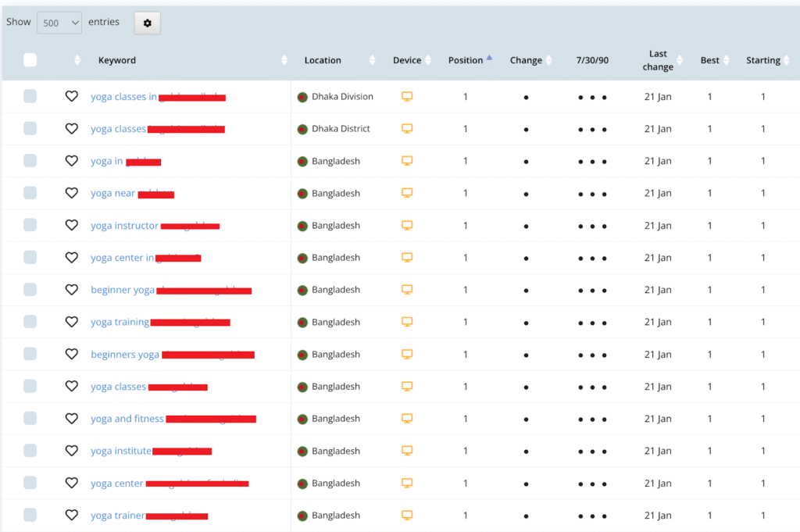Open the 'yoga center in' keyword link
Image resolution: width=800 pixels, height=532 pixels.
pyautogui.click(x=123, y=258)
